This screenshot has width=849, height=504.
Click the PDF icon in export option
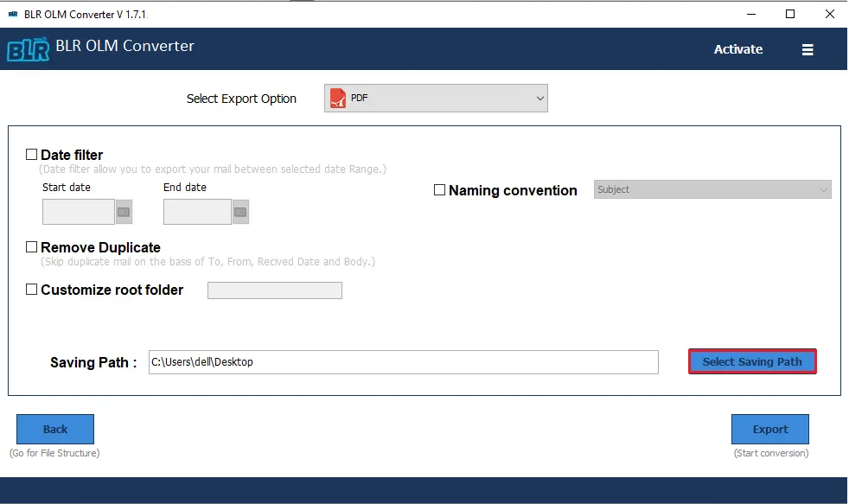tap(337, 99)
